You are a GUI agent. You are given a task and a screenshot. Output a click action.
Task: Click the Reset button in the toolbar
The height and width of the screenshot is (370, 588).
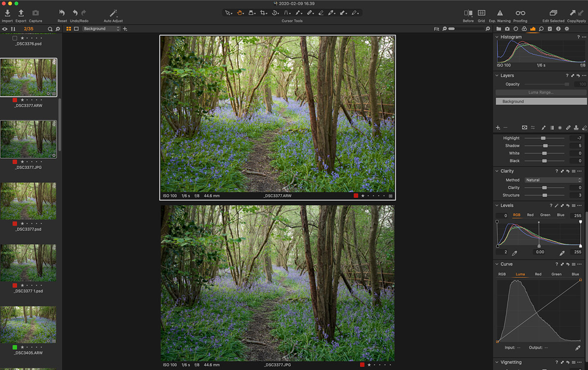(x=61, y=13)
